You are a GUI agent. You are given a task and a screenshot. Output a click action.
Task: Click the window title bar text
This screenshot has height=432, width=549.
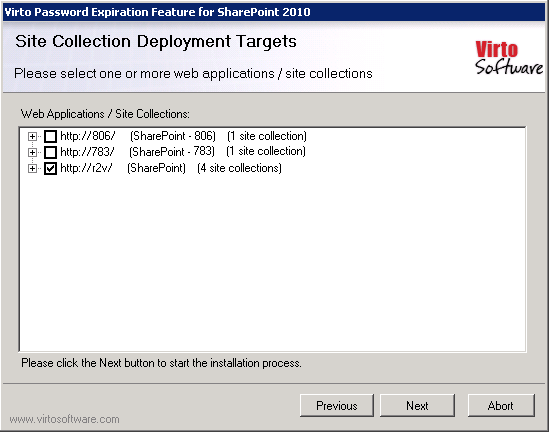(x=157, y=12)
